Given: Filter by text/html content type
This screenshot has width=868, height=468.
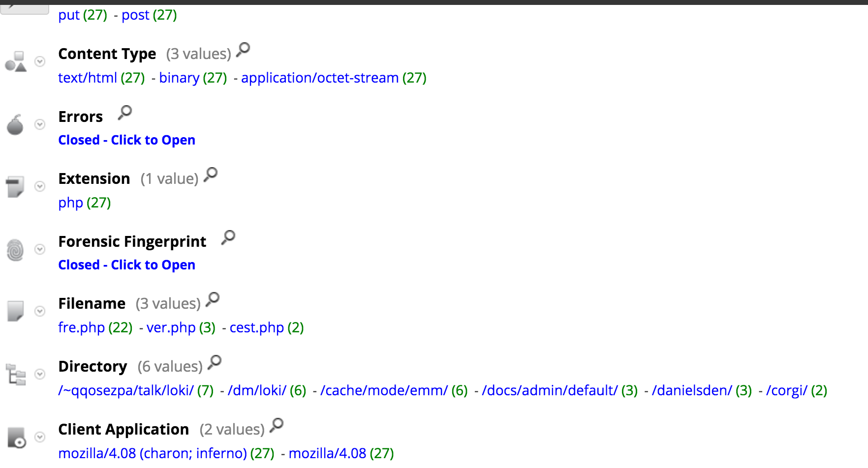Looking at the screenshot, I should (88, 78).
